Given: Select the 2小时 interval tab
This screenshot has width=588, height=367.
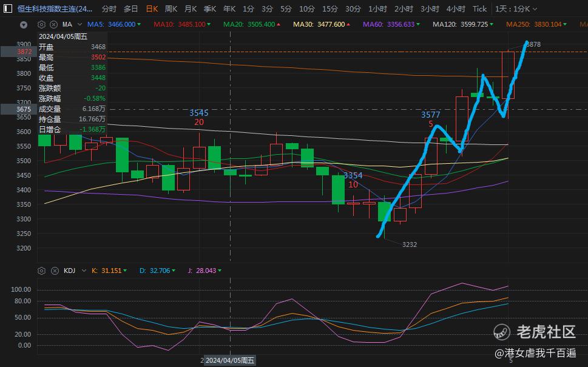Looking at the screenshot, I should point(404,8).
